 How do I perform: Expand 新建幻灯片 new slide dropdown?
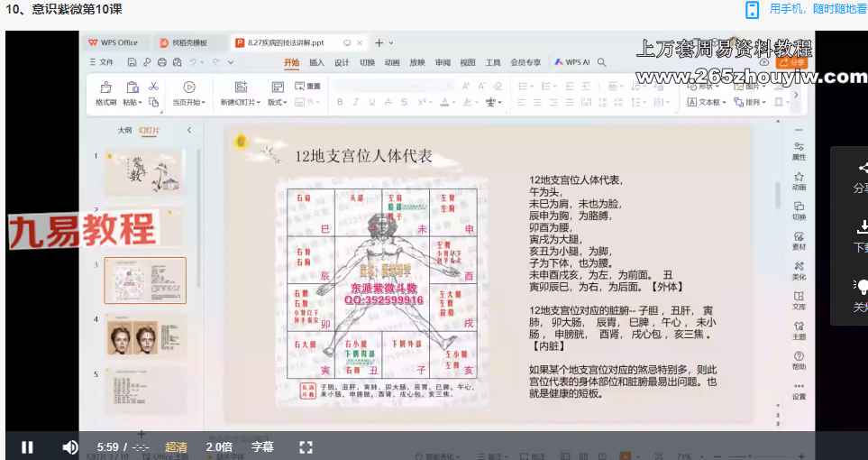[x=240, y=102]
